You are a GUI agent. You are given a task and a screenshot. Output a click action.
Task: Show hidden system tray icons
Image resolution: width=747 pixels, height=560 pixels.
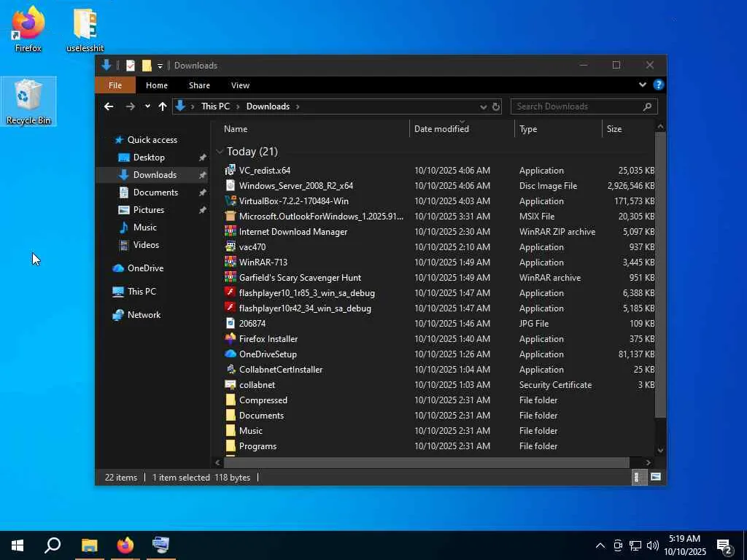tap(600, 545)
